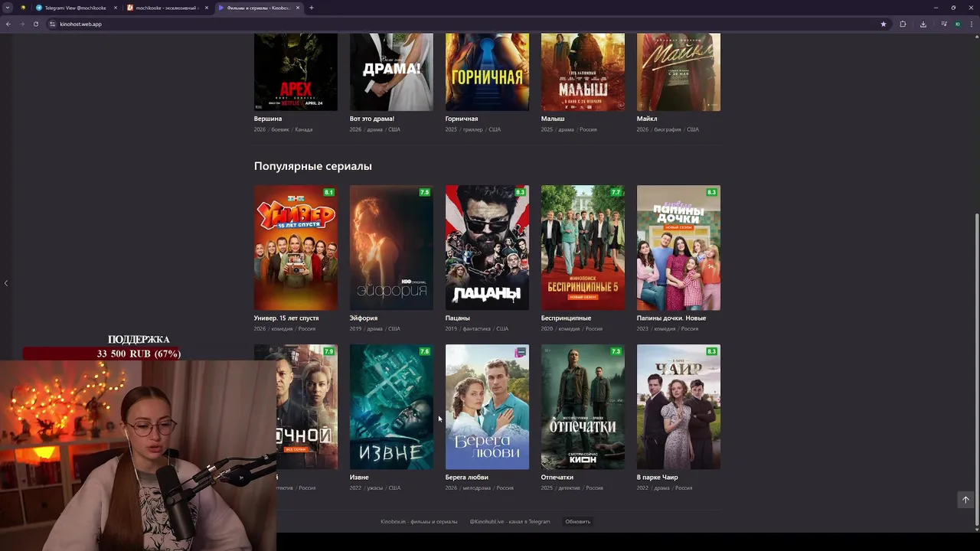Click Kinobox.in фильмы и сериалы footer link
Viewport: 980px width, 551px height.
coord(419,521)
